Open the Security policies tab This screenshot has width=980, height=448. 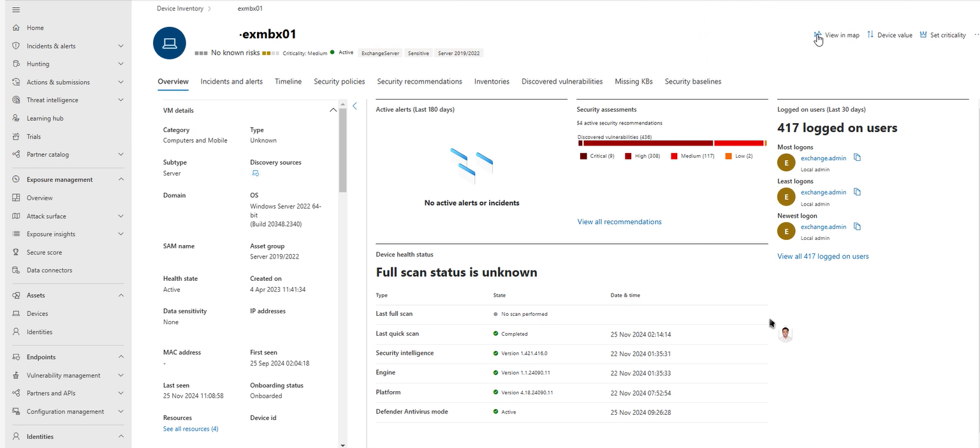click(x=339, y=82)
